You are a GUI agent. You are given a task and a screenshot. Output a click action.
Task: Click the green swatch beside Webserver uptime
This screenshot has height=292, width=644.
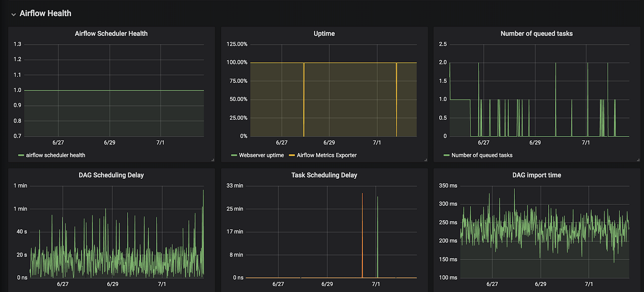click(234, 155)
